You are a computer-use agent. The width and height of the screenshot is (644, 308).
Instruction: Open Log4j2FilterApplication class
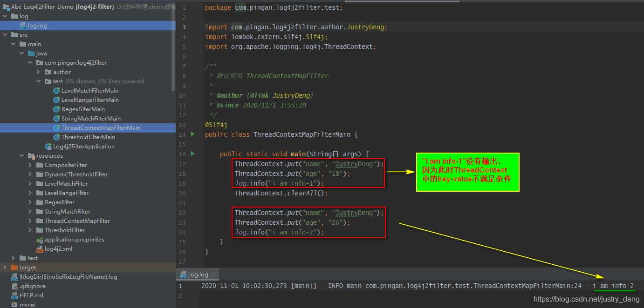[83, 147]
